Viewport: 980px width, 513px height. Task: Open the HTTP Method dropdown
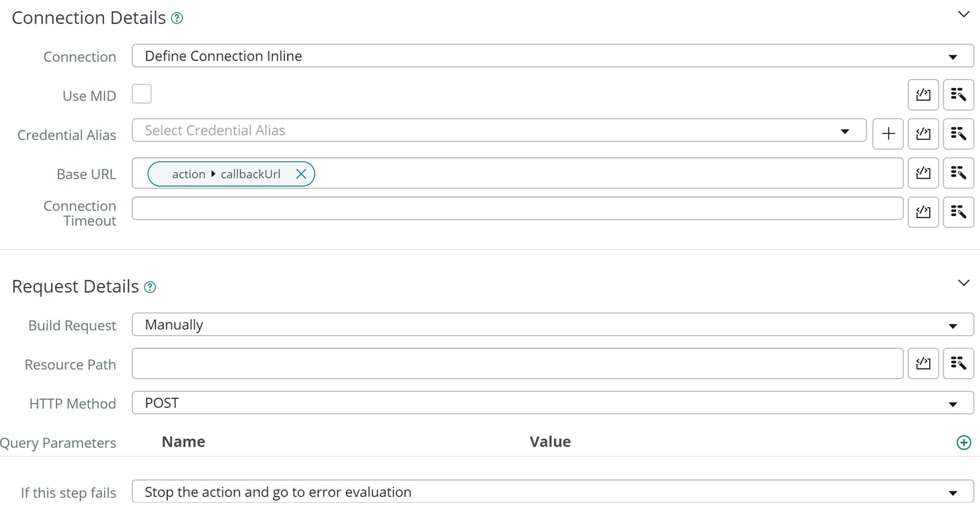[553, 403]
